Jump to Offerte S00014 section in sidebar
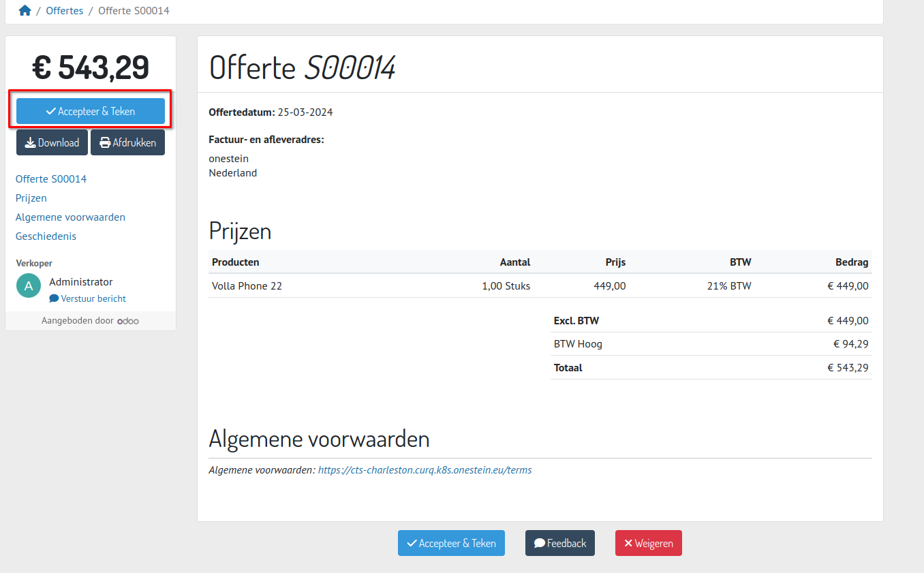Screen dimensions: 924x573 pyautogui.click(x=51, y=179)
